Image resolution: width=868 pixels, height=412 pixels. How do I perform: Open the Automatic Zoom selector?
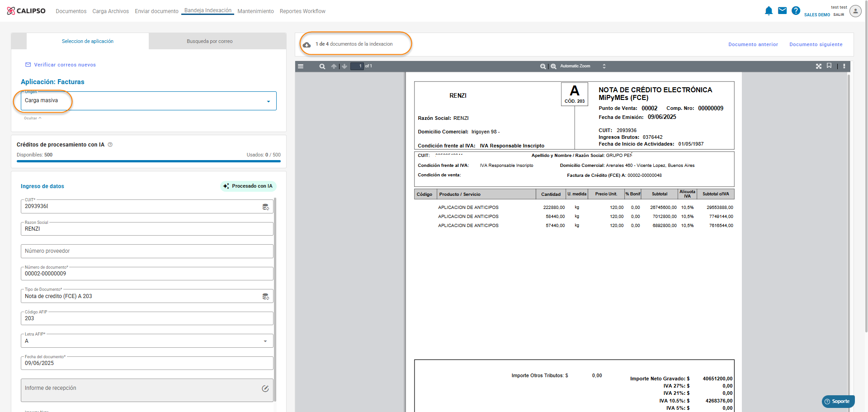pyautogui.click(x=583, y=66)
